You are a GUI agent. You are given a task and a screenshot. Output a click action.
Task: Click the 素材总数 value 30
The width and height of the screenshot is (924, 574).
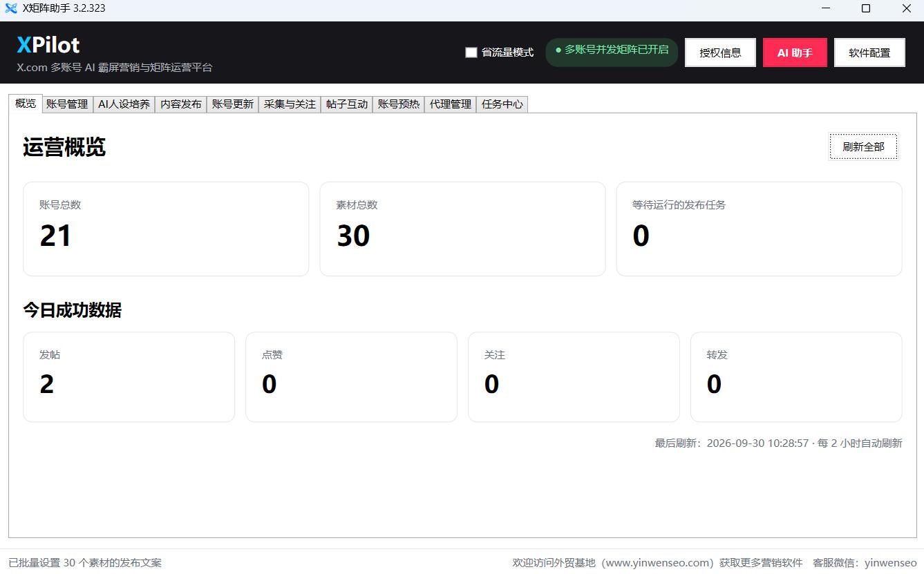(353, 236)
